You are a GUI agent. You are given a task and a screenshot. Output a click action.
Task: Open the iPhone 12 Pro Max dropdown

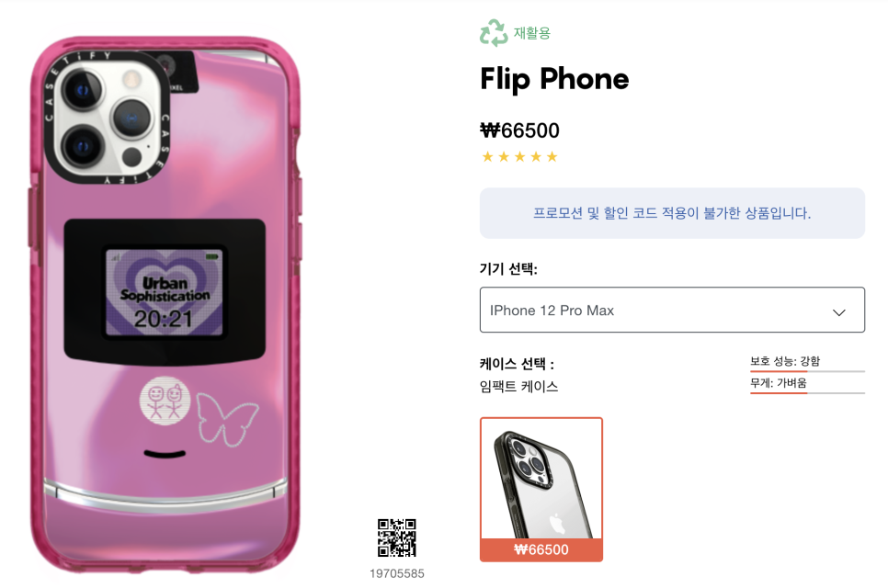point(672,310)
